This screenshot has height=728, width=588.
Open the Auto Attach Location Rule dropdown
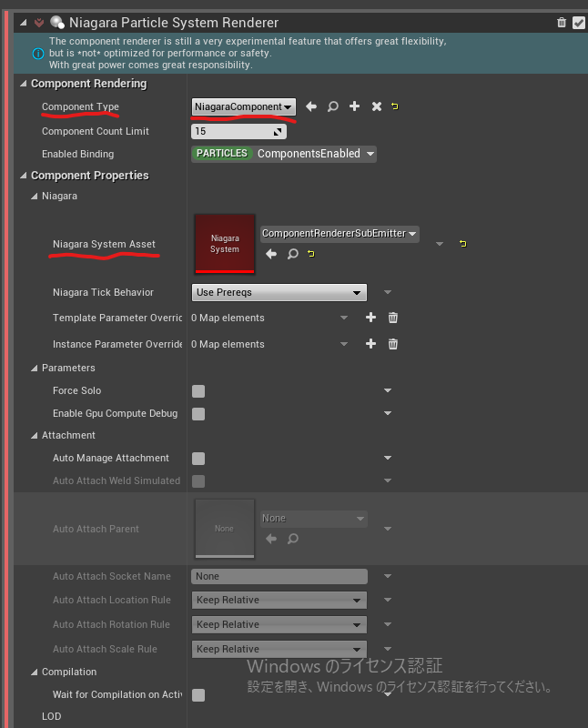pyautogui.click(x=279, y=601)
